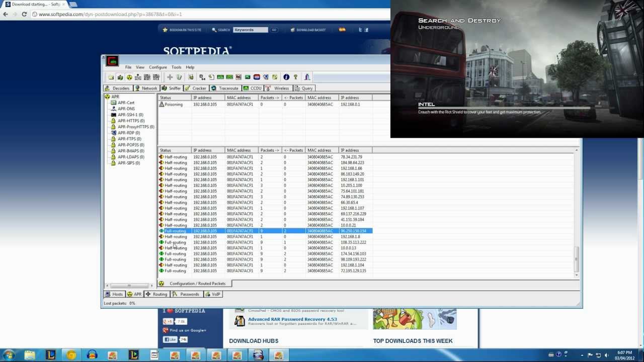This screenshot has width=644, height=362.
Task: Switch to the Traceroute tab
Action: click(225, 88)
